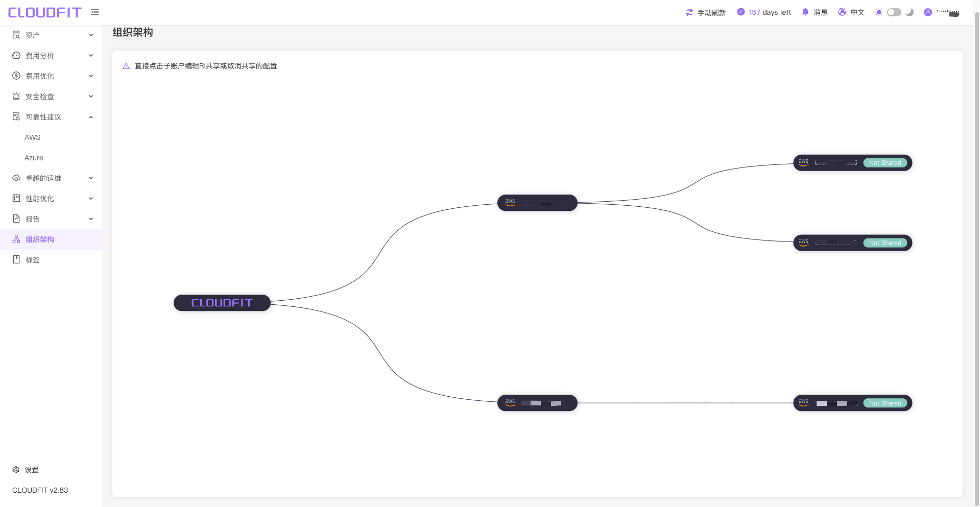Click the 可靠性建议 sidebar icon
This screenshot has width=980, height=507.
click(16, 116)
